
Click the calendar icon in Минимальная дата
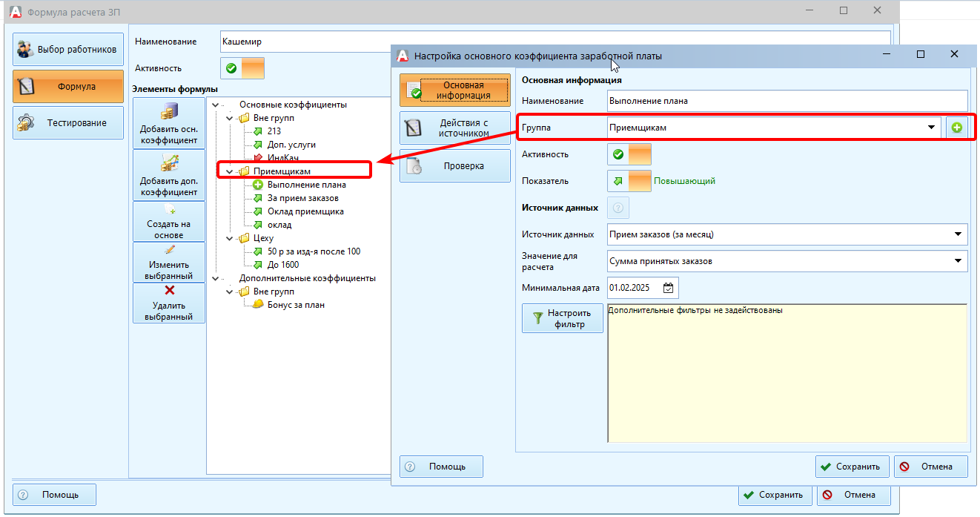pos(669,288)
